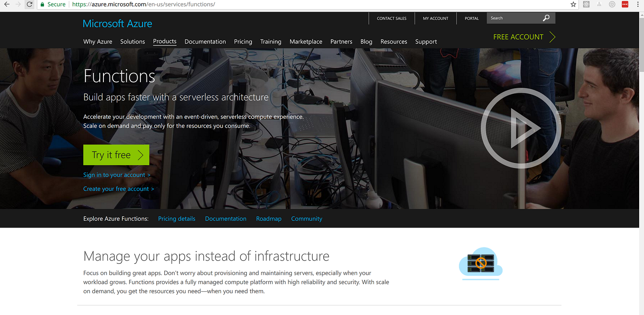The height and width of the screenshot is (315, 644).
Task: Go to the Azure PORTAL
Action: (x=472, y=18)
